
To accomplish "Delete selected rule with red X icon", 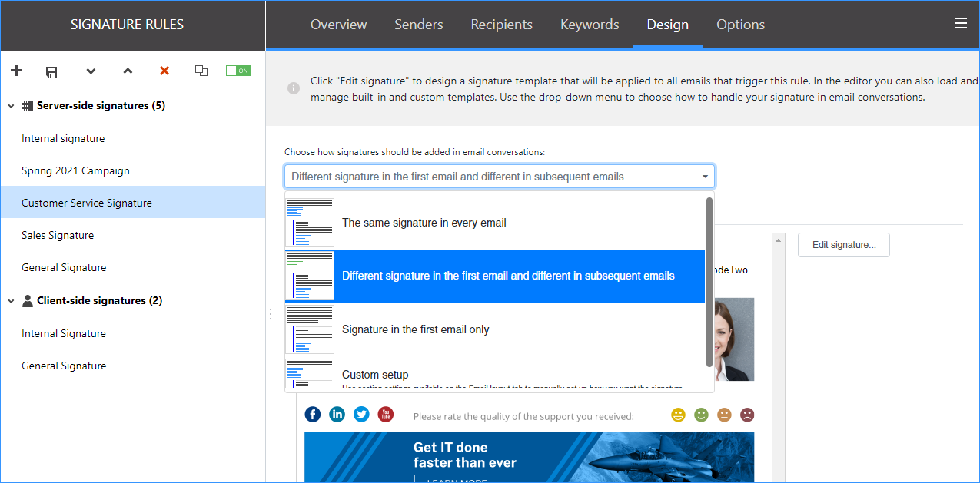I will click(164, 71).
